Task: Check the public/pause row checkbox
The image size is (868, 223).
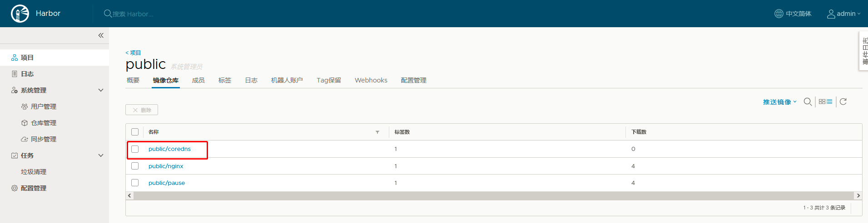Action: click(135, 183)
